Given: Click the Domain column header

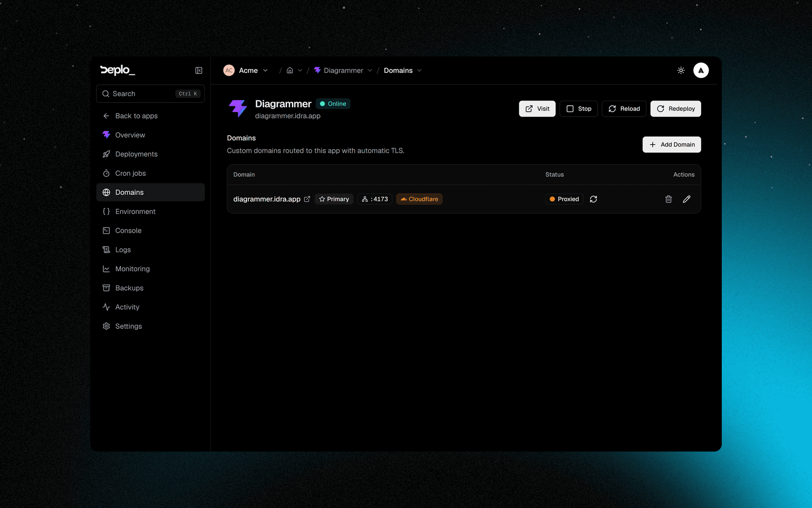Looking at the screenshot, I should pyautogui.click(x=244, y=175).
